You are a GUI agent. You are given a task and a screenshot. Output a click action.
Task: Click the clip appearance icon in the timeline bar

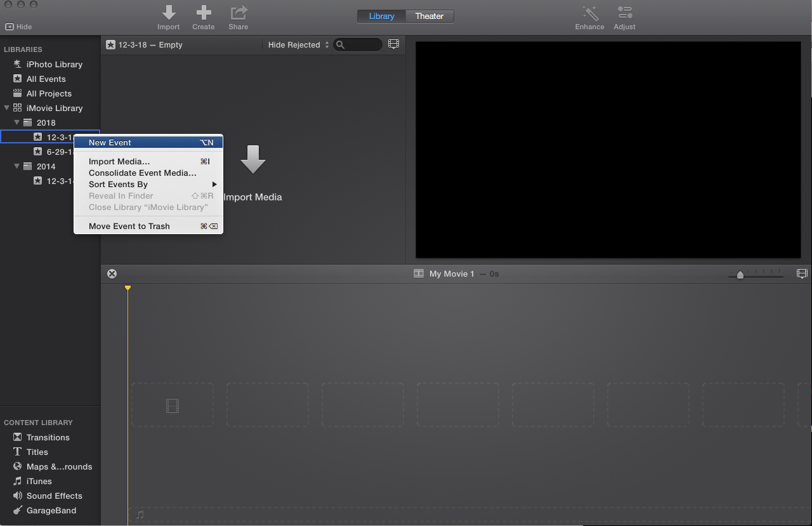[802, 273]
